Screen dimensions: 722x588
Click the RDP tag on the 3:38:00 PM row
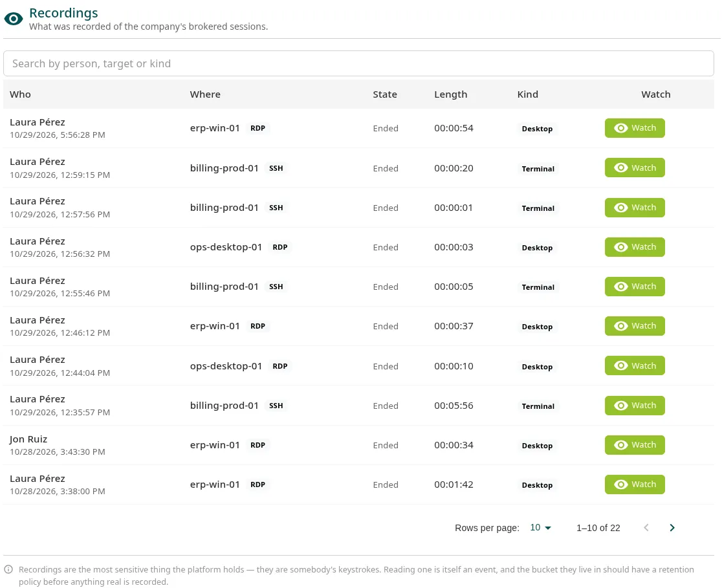(258, 485)
